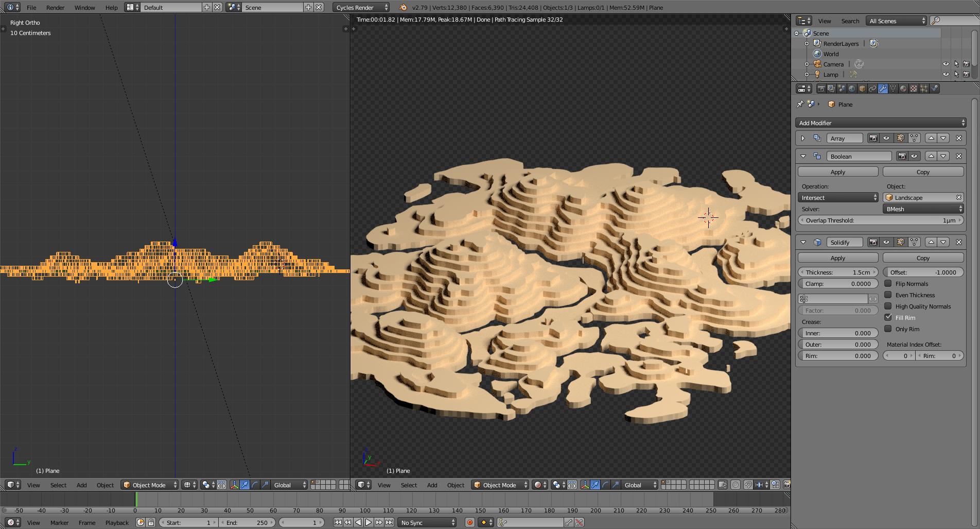Move the Boolean modifier up

931,156
